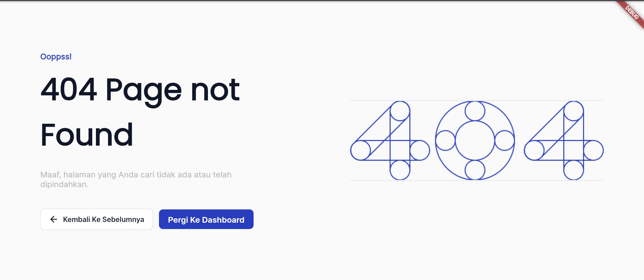Click the 404 Page not Found heading
Image resolution: width=644 pixels, height=280 pixels.
tap(140, 112)
